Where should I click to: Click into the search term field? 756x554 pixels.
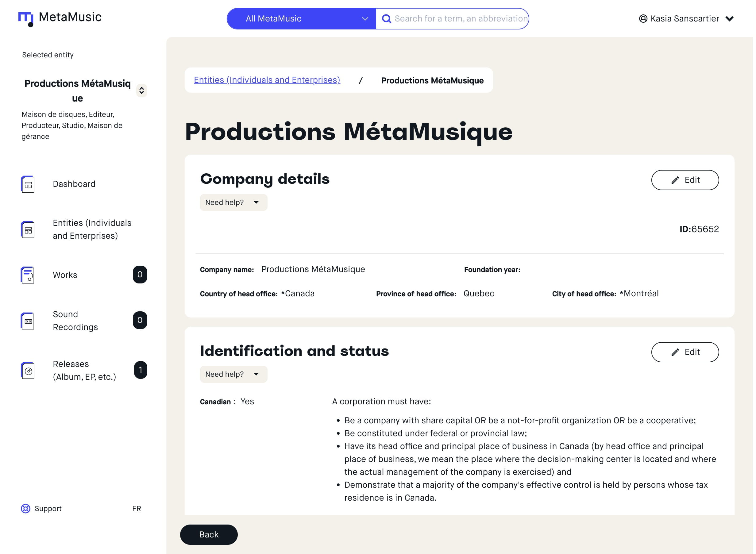pyautogui.click(x=460, y=19)
